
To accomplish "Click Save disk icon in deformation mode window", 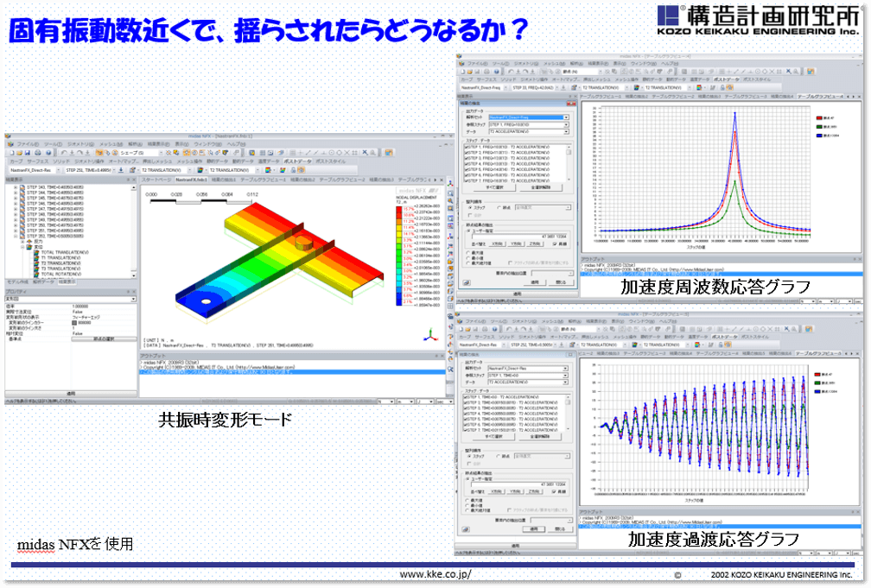I will point(27,152).
